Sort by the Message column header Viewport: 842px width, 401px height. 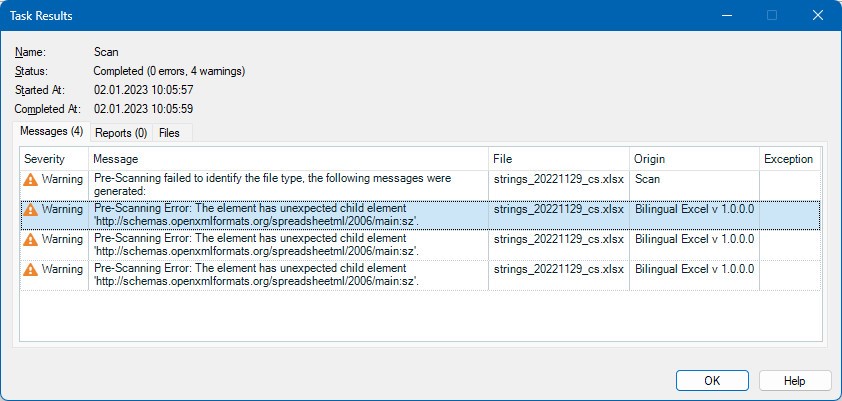288,159
